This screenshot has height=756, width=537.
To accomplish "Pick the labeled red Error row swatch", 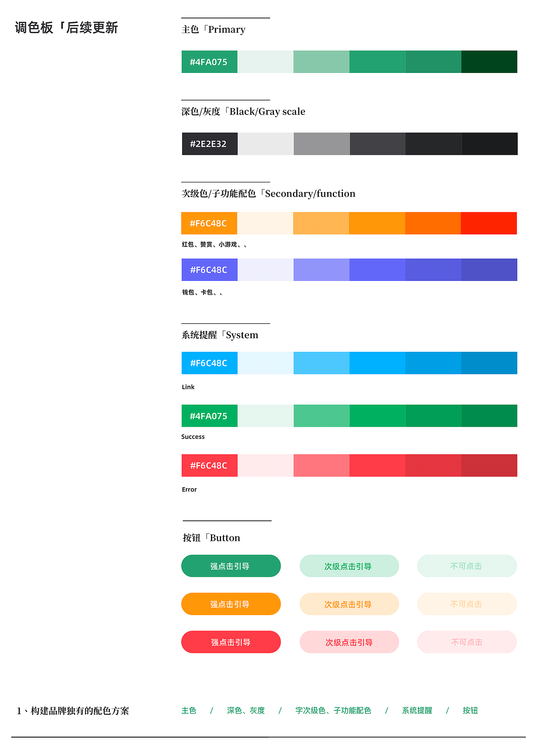I will coord(209,465).
